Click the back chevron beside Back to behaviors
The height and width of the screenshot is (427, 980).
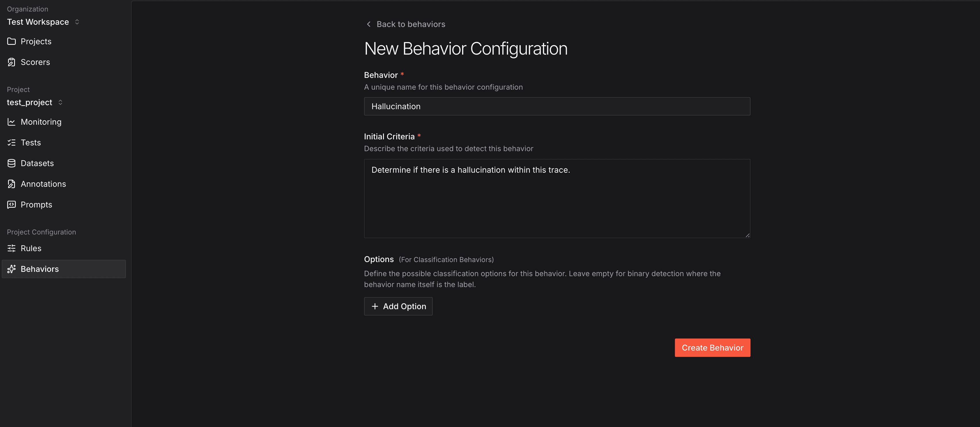pyautogui.click(x=368, y=24)
